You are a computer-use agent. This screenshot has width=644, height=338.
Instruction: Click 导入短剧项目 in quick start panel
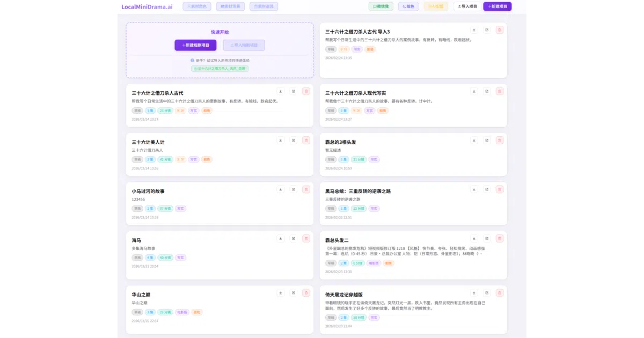244,45
